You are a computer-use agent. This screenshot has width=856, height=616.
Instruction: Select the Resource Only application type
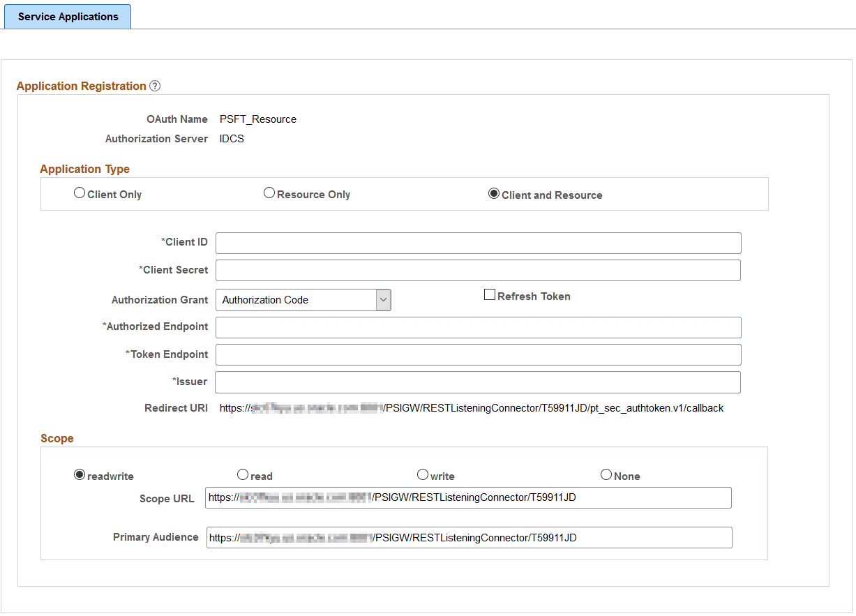pos(269,193)
